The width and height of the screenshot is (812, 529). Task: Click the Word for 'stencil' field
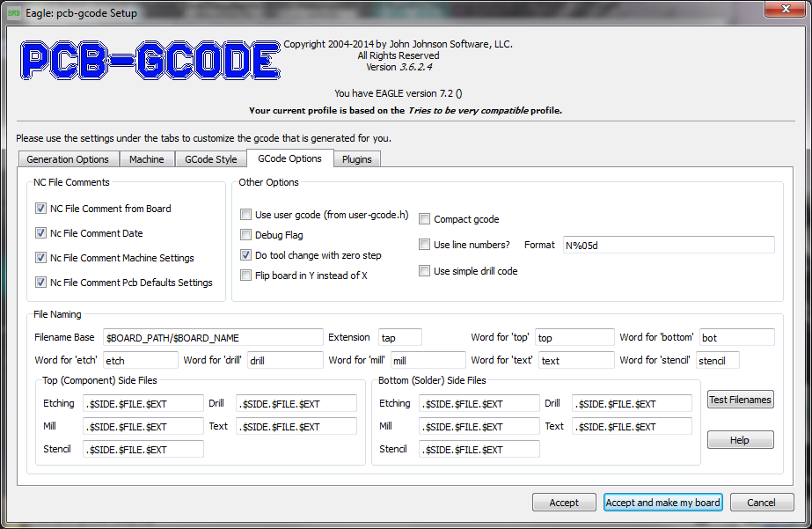coord(718,361)
